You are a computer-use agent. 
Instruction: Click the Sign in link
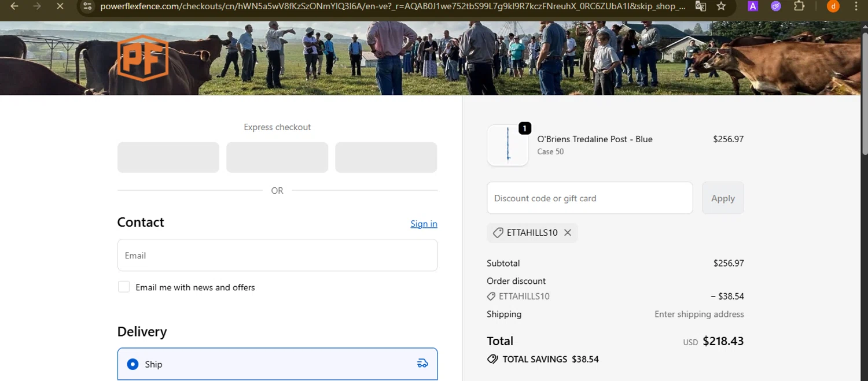424,224
